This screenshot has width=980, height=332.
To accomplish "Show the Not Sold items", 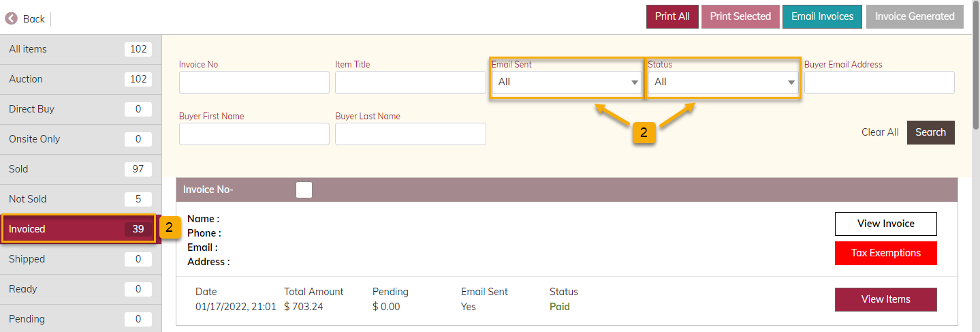I will click(x=80, y=199).
